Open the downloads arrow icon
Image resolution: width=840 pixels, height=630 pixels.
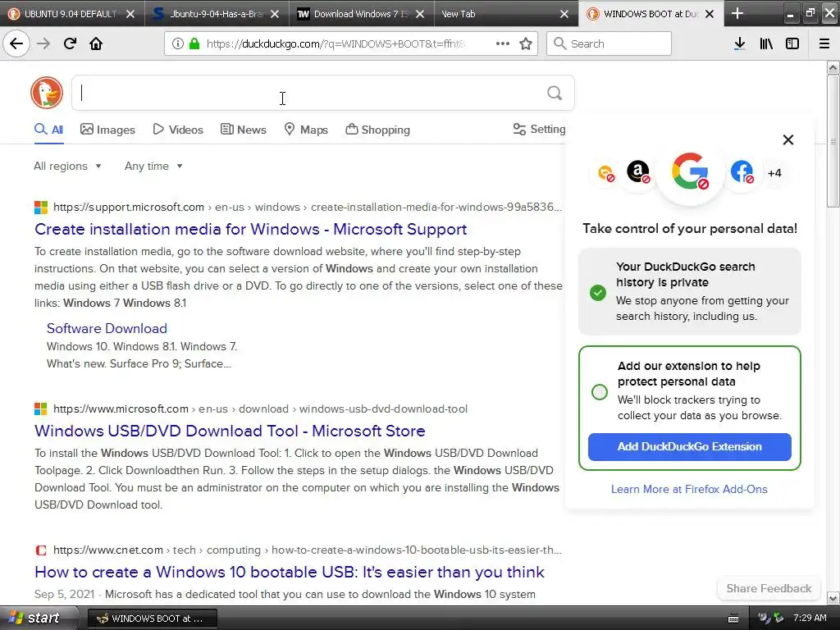click(739, 43)
